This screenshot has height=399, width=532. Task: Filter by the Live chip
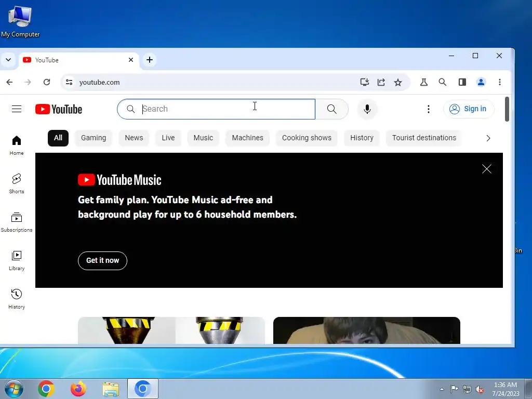point(168,138)
